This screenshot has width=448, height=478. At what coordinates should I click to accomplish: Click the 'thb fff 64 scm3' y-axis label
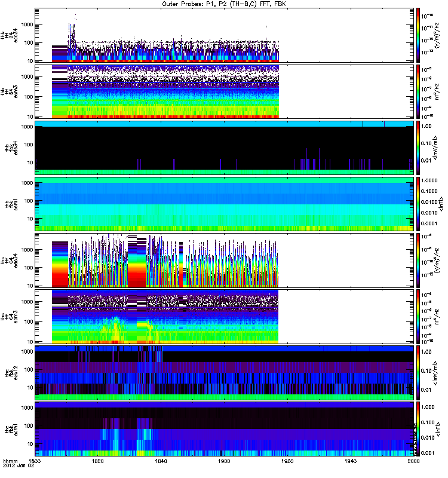pyautogui.click(x=10, y=91)
